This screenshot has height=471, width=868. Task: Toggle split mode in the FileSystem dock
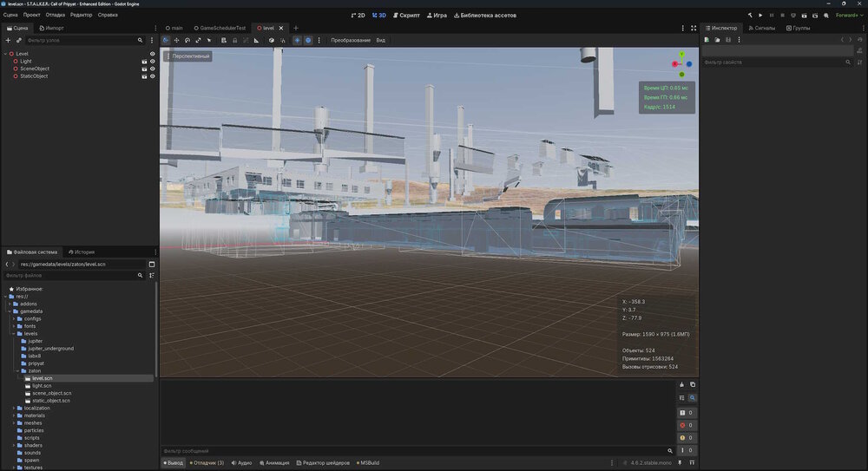pos(152,265)
